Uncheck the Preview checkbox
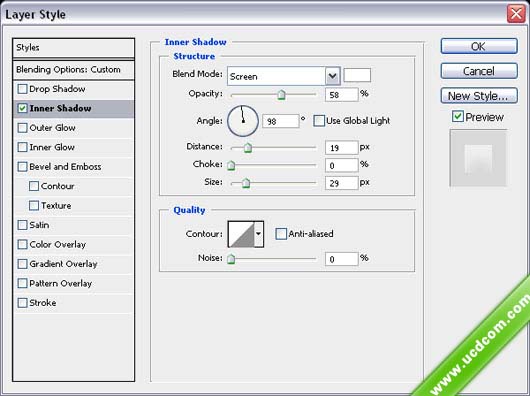Image resolution: width=530 pixels, height=396 pixels. [x=458, y=117]
